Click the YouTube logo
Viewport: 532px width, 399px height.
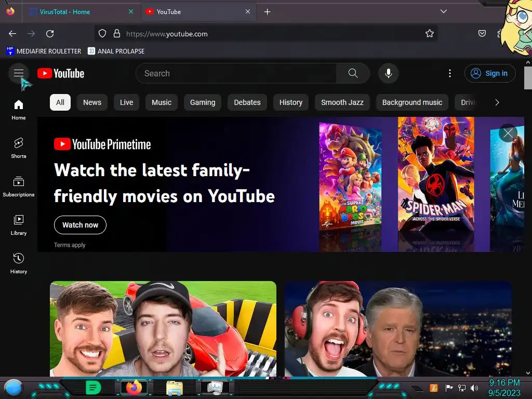(x=61, y=73)
